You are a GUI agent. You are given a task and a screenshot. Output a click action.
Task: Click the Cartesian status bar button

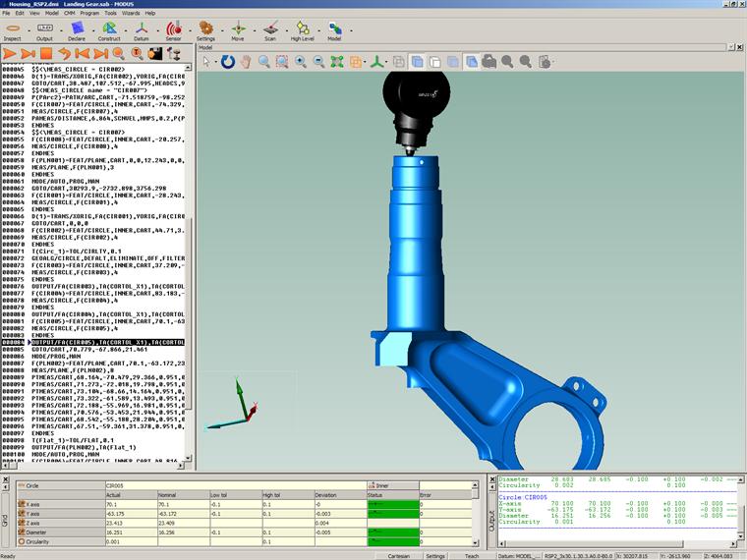399,556
